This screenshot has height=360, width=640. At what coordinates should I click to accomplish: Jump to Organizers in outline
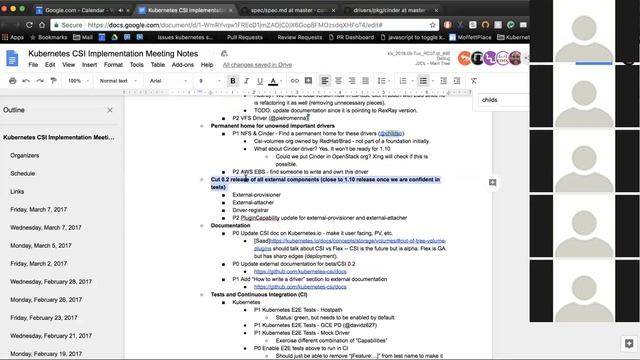coord(24,156)
